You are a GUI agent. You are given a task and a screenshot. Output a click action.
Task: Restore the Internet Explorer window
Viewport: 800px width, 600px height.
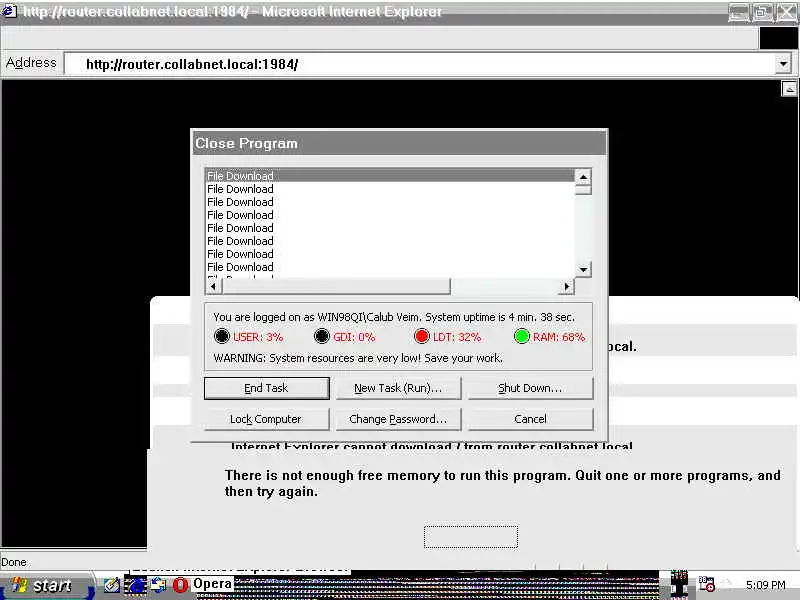click(x=762, y=12)
